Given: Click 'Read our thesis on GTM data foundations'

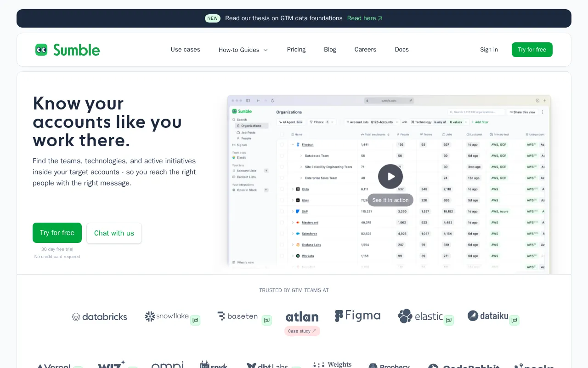Looking at the screenshot, I should 284,18.
